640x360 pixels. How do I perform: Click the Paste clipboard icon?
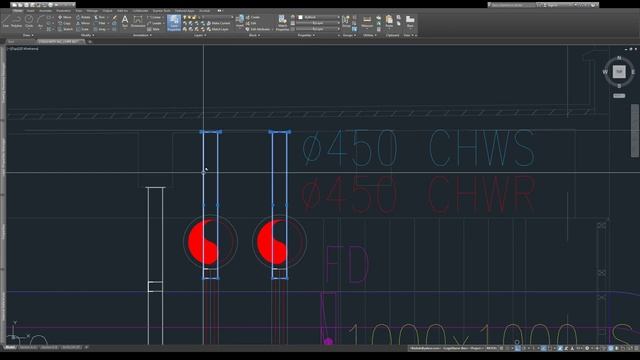click(389, 21)
